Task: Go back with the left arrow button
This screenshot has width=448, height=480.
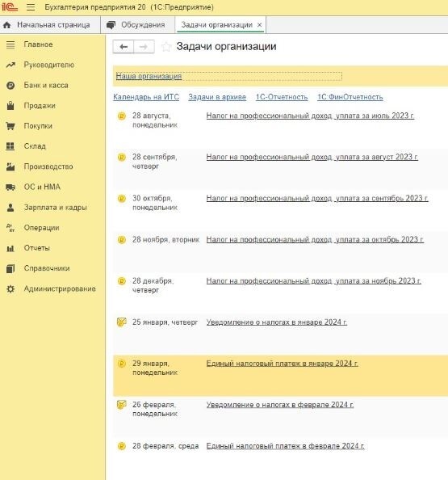Action: [124, 47]
